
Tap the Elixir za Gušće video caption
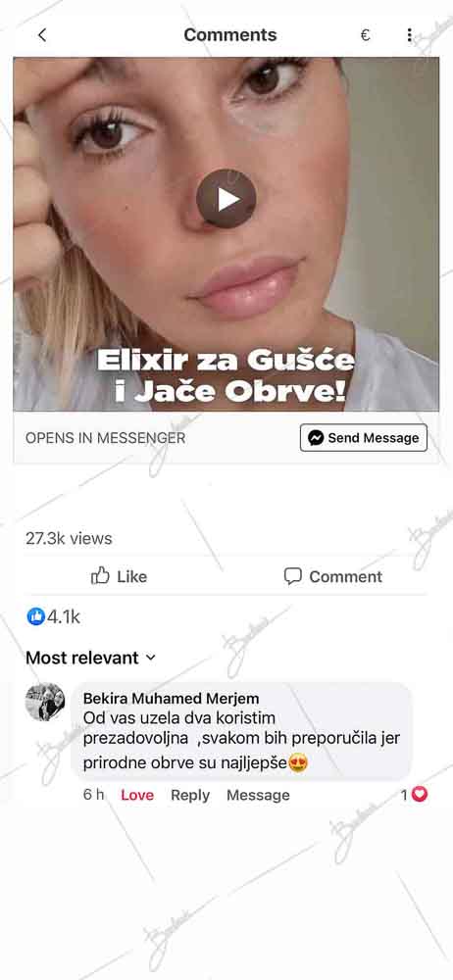pyautogui.click(x=226, y=375)
